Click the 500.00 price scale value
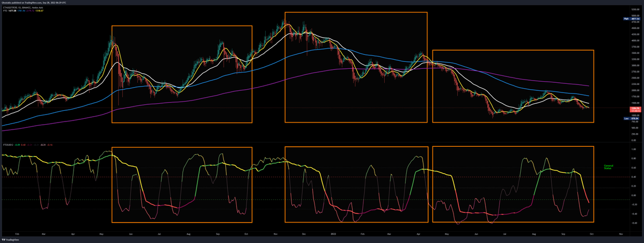This screenshot has height=243, width=644. pos(634,127)
